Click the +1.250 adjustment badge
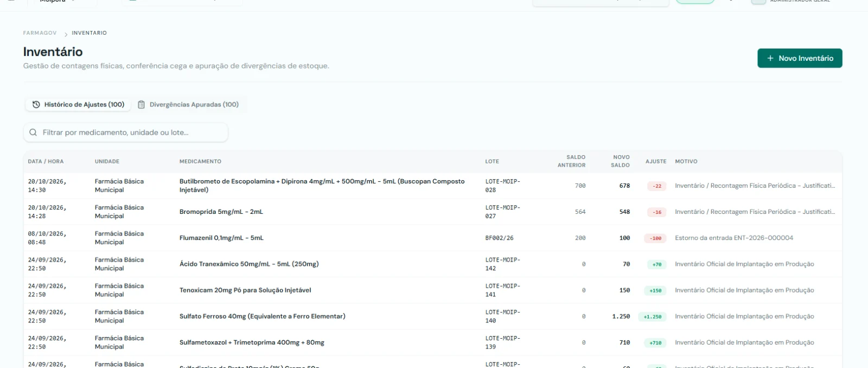This screenshot has height=368, width=868. point(653,316)
